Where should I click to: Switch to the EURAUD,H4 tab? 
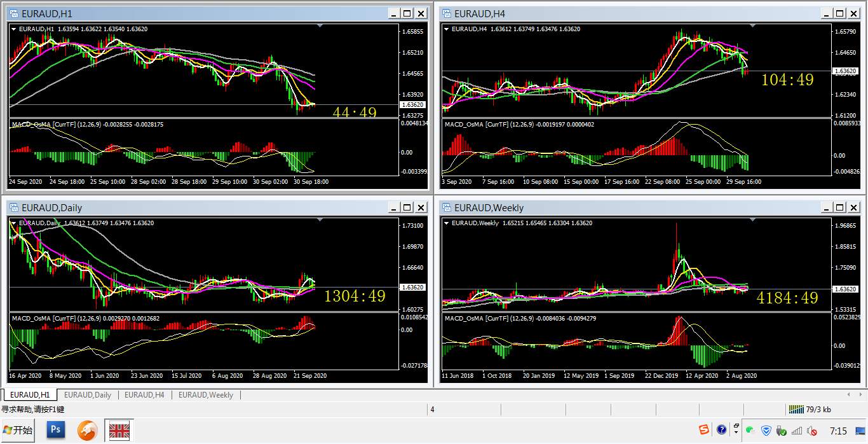click(144, 395)
